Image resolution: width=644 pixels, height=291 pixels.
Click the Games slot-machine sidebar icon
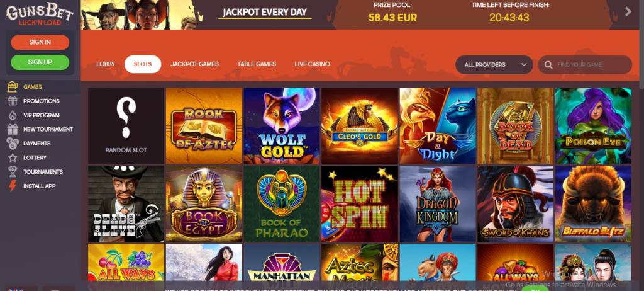click(13, 87)
